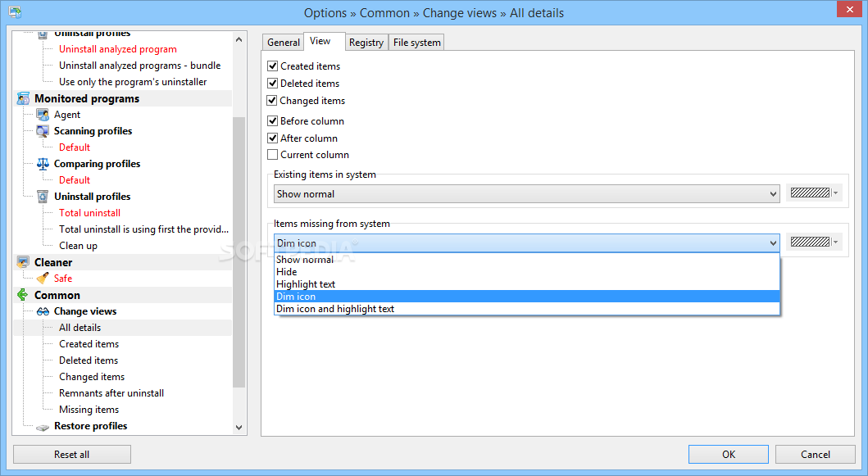Image resolution: width=868 pixels, height=476 pixels.
Task: Click the Restore profiles drive icon
Action: tap(43, 427)
